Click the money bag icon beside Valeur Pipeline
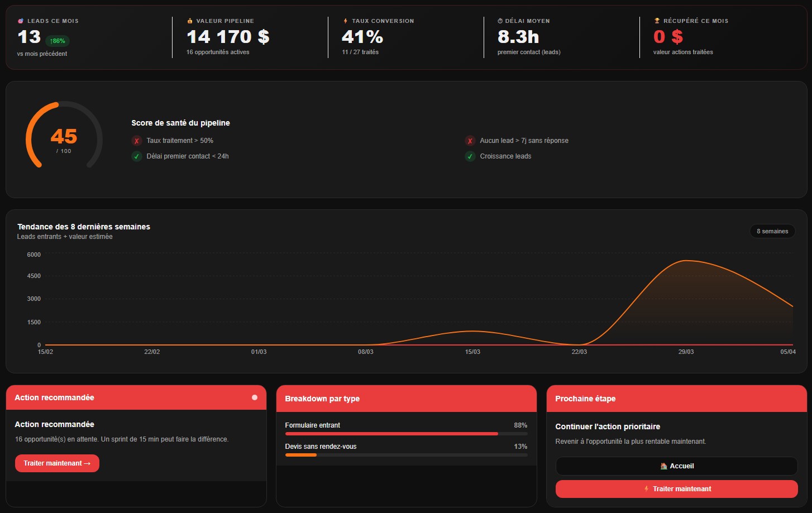812x513 pixels. 190,21
